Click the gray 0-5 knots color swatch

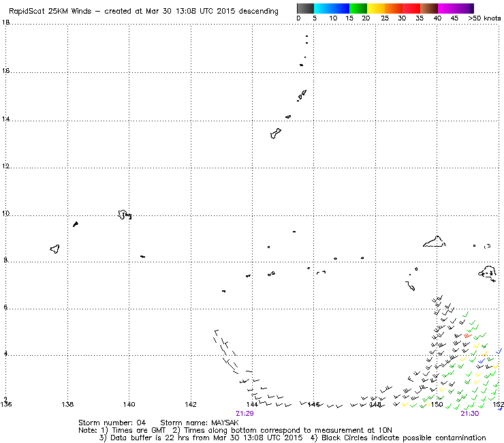point(305,8)
